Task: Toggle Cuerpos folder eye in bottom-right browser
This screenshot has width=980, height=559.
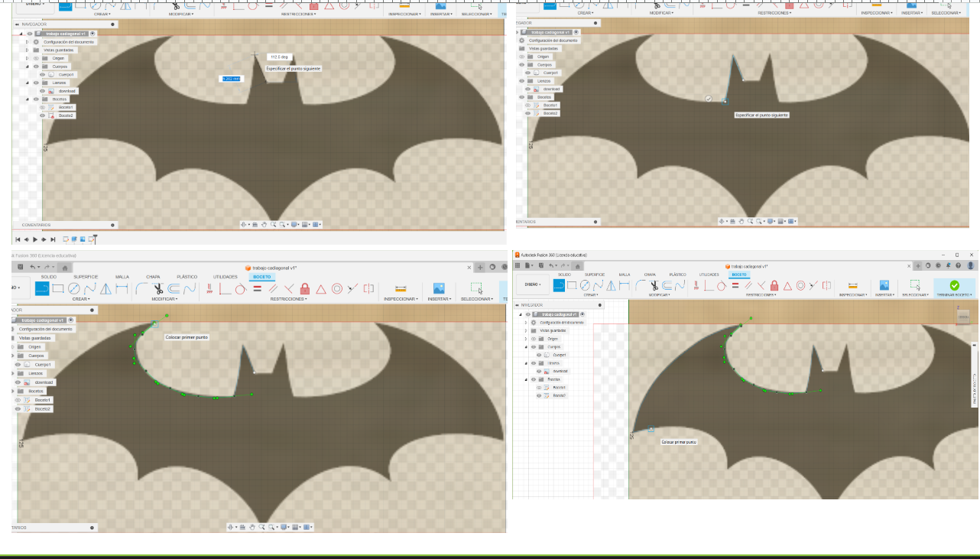Action: tap(534, 347)
